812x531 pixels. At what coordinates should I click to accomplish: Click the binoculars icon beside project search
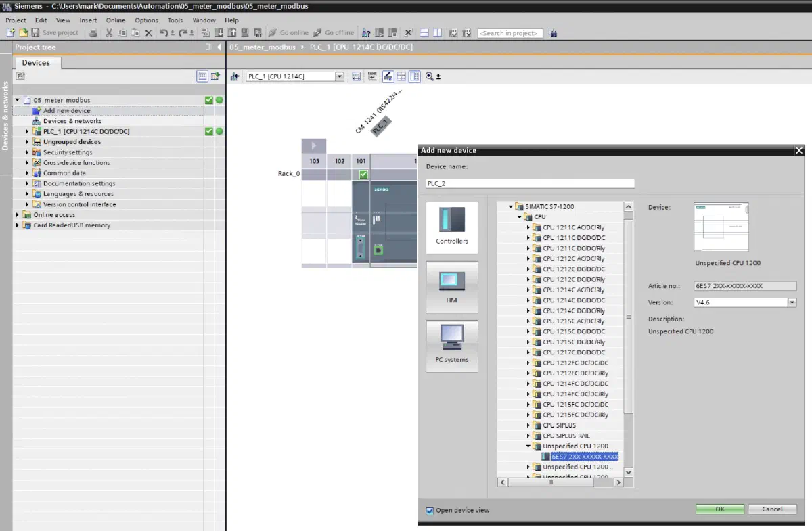[553, 32]
